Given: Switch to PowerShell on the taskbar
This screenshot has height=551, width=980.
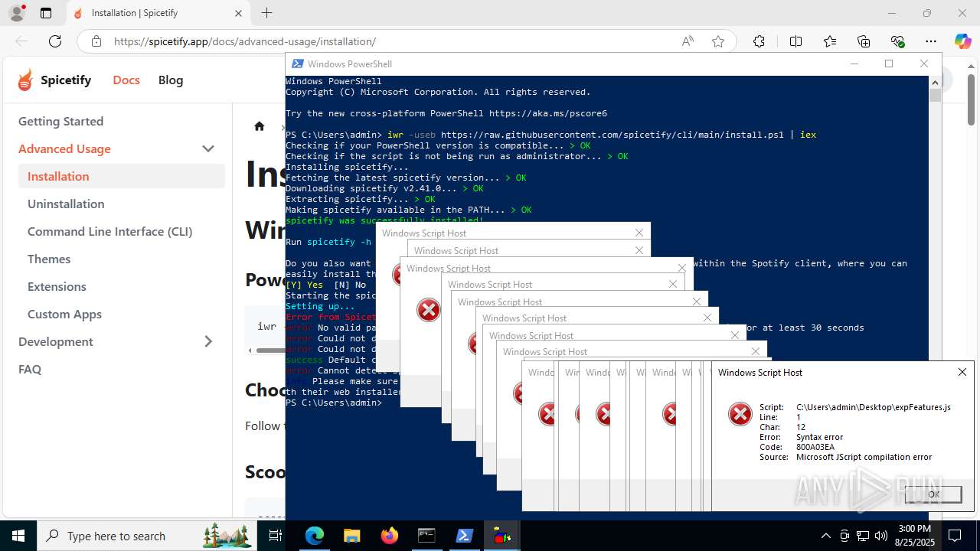Looking at the screenshot, I should click(464, 536).
